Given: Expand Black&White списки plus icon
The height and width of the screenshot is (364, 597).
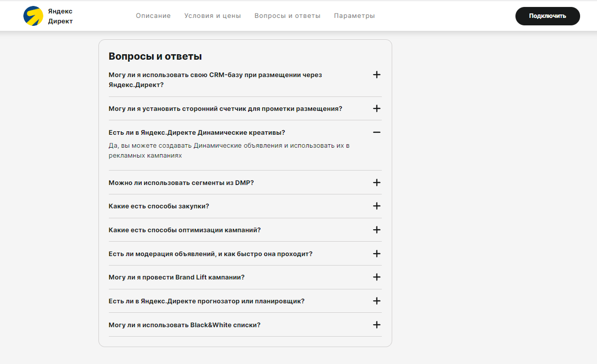Looking at the screenshot, I should pyautogui.click(x=377, y=325).
